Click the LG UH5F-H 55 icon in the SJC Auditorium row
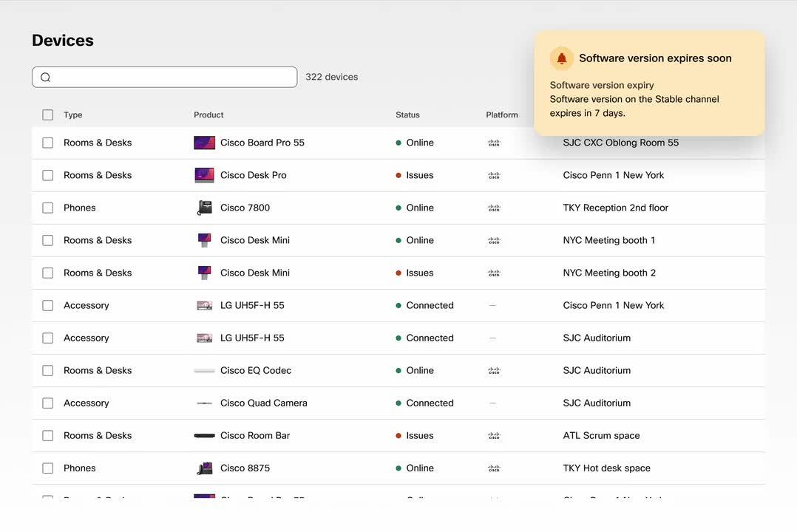The image size is (797, 532). pos(204,338)
